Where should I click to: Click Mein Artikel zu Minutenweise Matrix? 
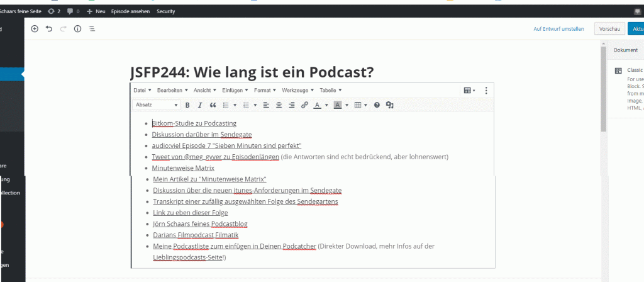[x=210, y=179]
